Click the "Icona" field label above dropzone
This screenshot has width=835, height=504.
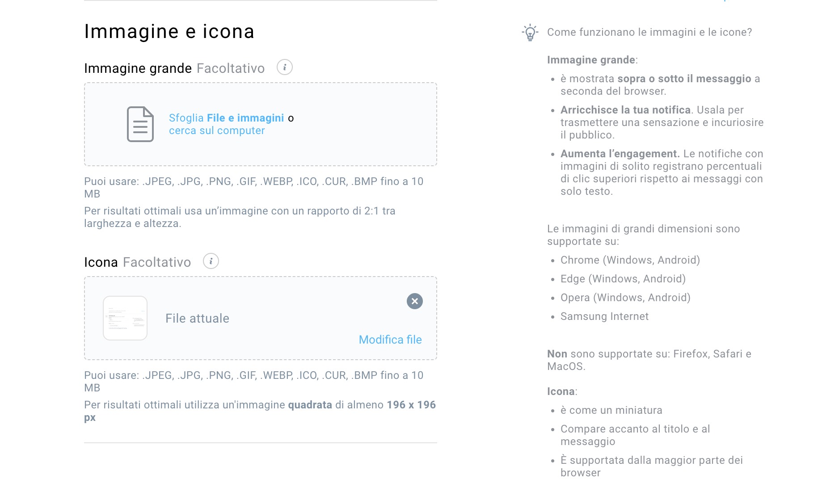(x=101, y=262)
